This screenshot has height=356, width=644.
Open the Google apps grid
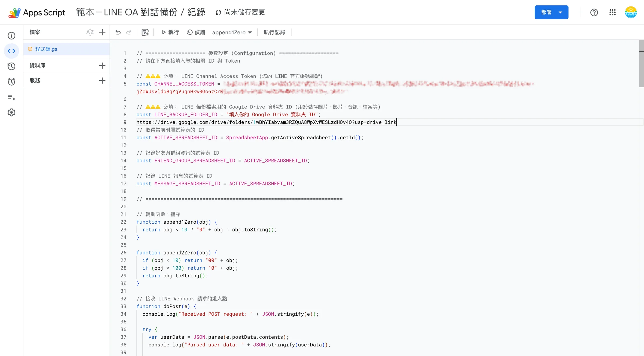pyautogui.click(x=613, y=12)
